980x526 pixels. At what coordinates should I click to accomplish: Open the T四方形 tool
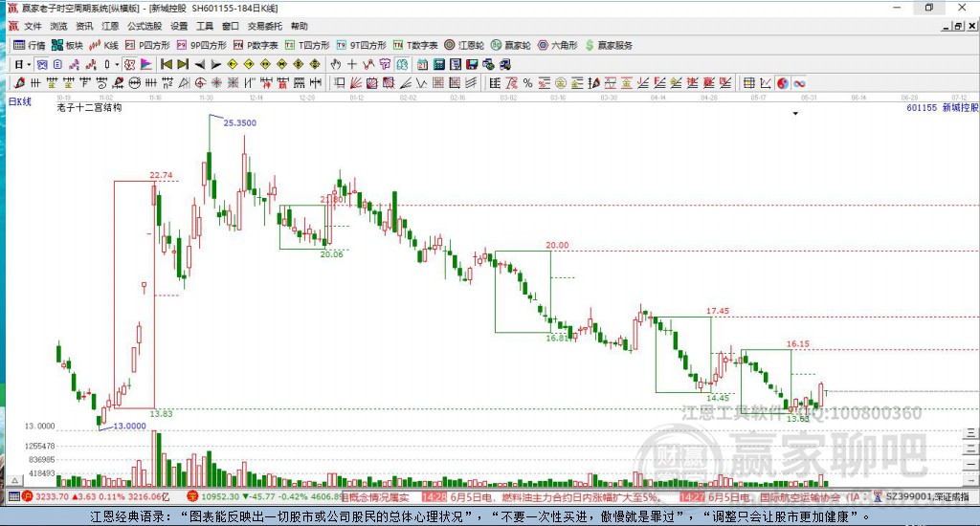(x=307, y=45)
